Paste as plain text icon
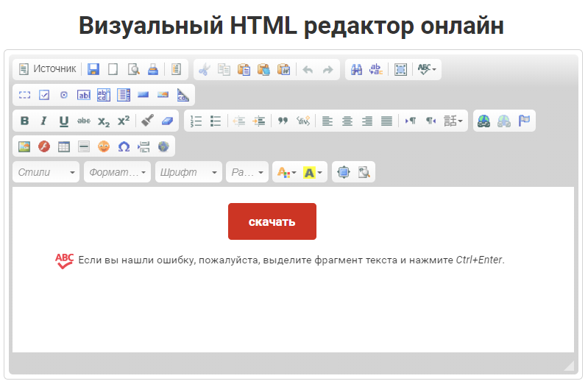Screen dimensions: 588x384 [263, 70]
